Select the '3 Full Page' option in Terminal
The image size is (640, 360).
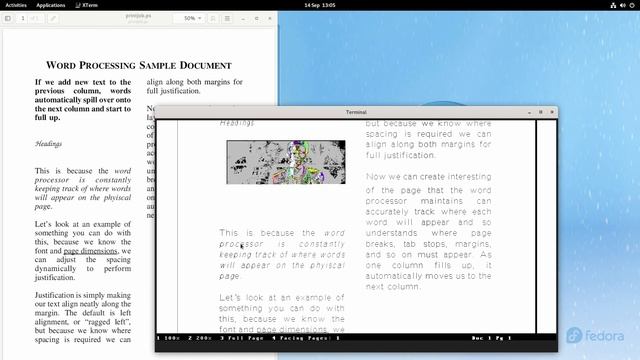[x=242, y=338]
